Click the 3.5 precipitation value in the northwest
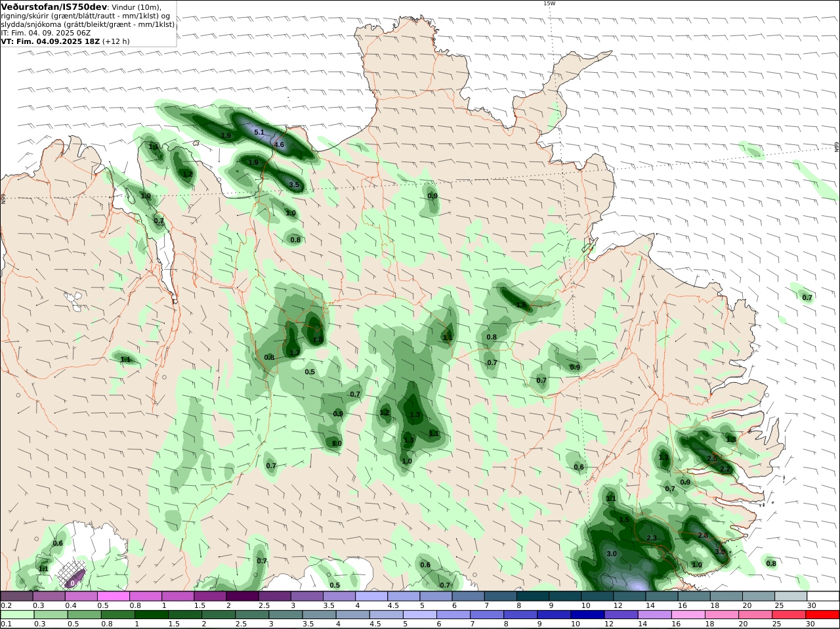 294,185
